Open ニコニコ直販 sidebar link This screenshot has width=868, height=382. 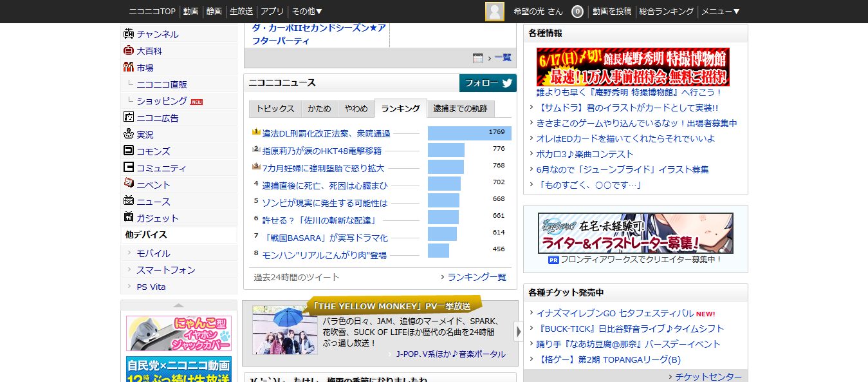[x=162, y=84]
